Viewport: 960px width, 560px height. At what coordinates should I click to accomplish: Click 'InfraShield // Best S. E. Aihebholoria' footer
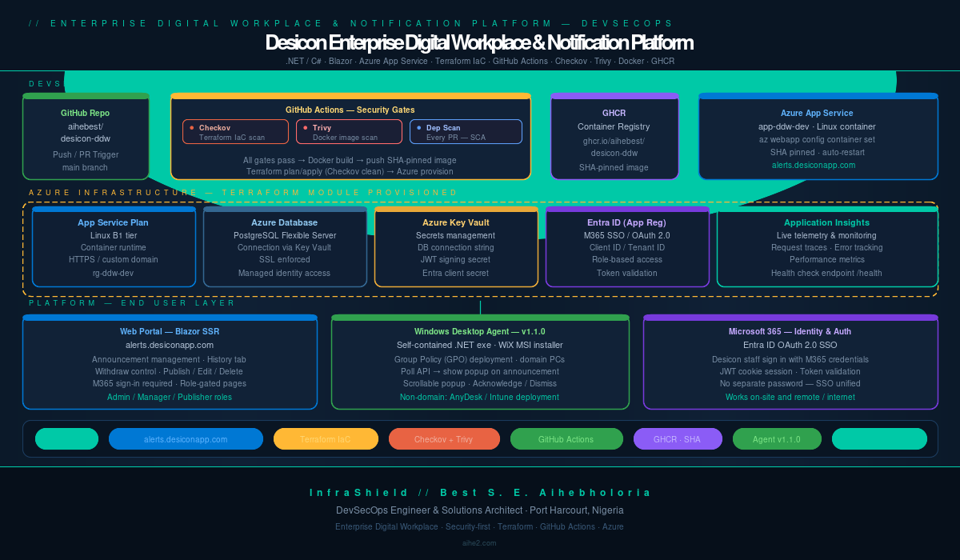pos(480,493)
